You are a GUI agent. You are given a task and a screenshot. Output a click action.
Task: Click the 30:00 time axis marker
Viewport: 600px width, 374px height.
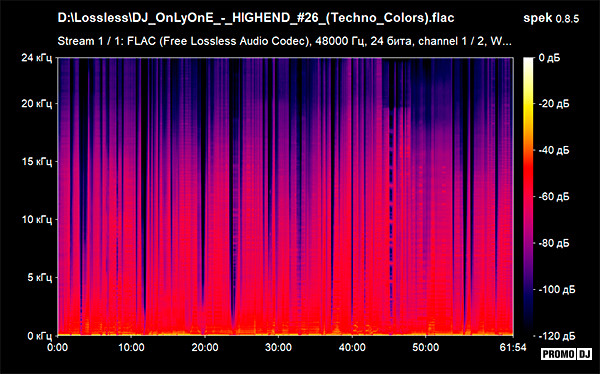click(279, 348)
